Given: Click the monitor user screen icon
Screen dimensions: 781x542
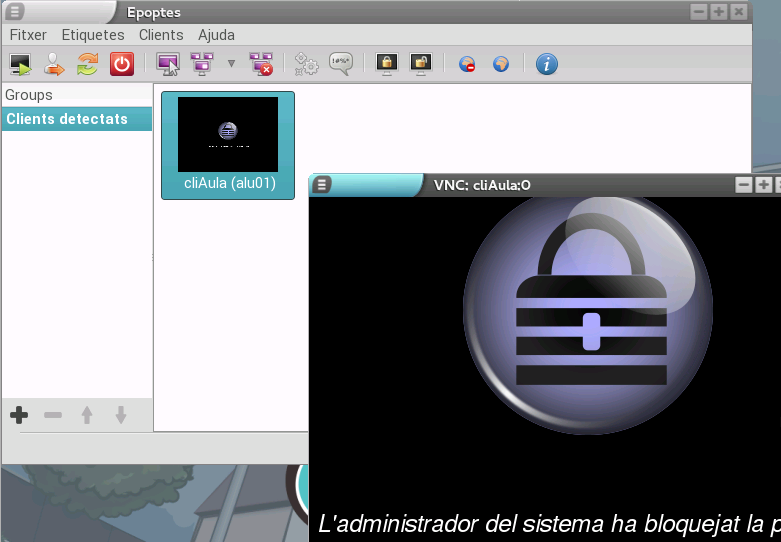Looking at the screenshot, I should tap(168, 64).
